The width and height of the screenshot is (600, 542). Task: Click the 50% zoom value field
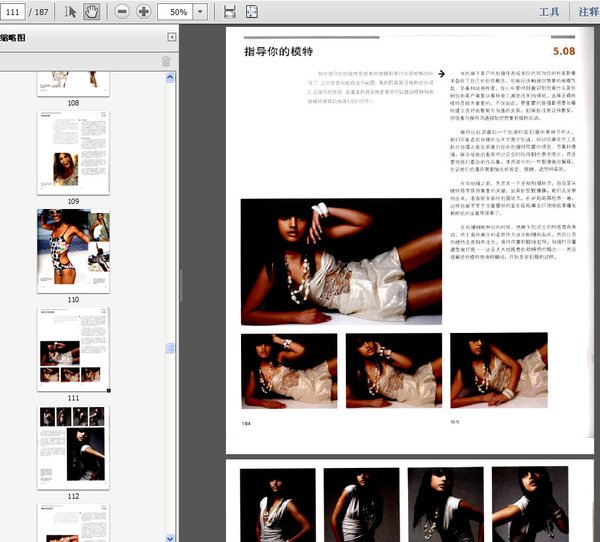tap(176, 12)
